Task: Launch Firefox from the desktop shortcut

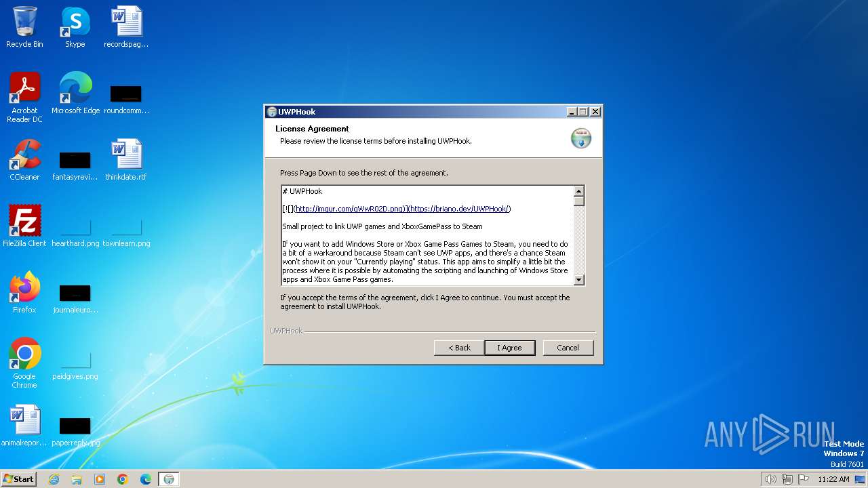Action: coord(24,293)
